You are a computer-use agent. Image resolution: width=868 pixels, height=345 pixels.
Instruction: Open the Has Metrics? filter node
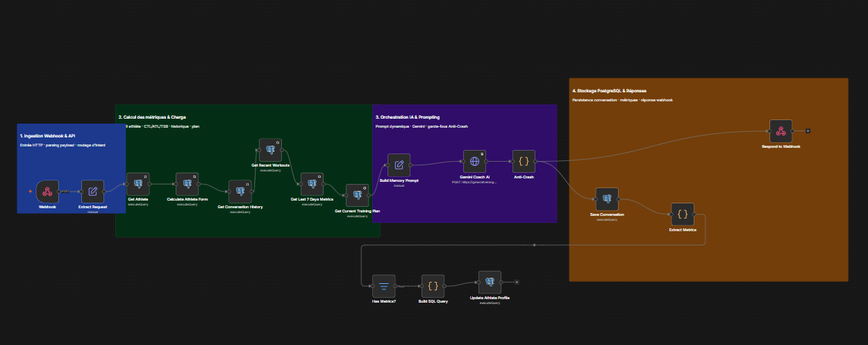tap(383, 285)
